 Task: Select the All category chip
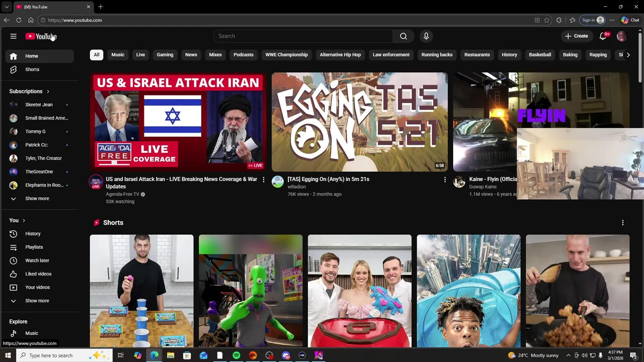[97, 55]
